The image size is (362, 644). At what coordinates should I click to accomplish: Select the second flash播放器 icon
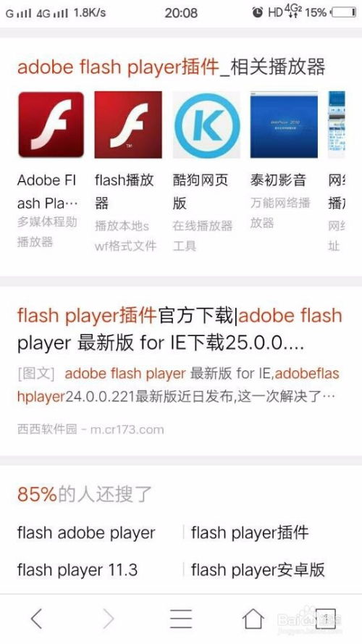click(128, 125)
